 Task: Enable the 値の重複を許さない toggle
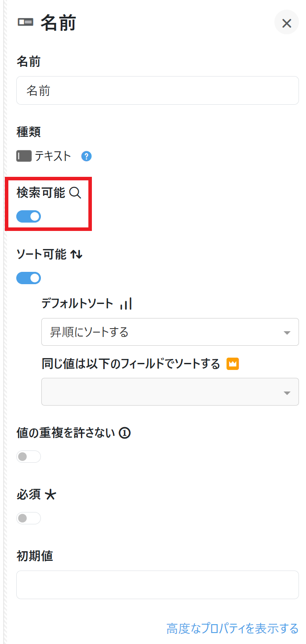tap(29, 457)
